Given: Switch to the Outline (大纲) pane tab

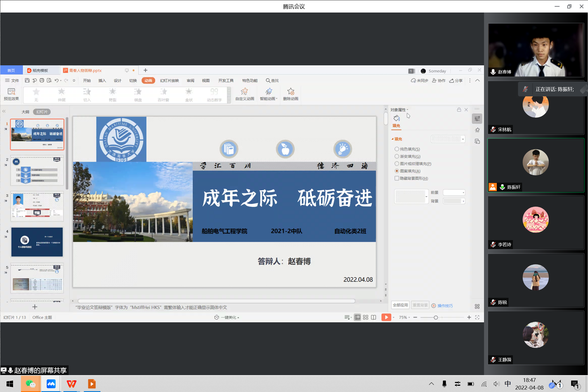Looking at the screenshot, I should [25, 112].
